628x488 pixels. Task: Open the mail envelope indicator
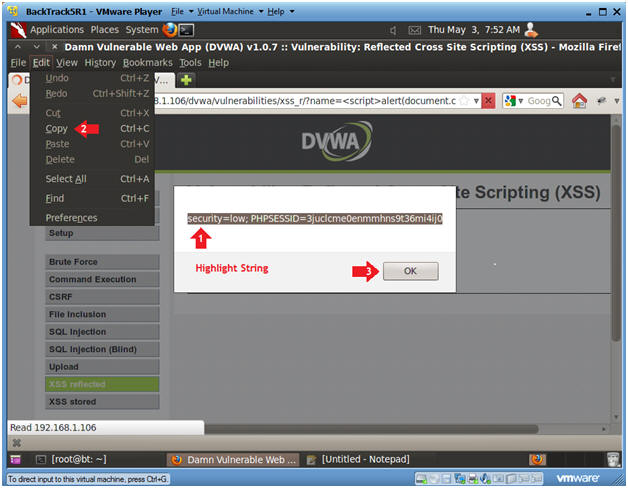click(x=415, y=30)
